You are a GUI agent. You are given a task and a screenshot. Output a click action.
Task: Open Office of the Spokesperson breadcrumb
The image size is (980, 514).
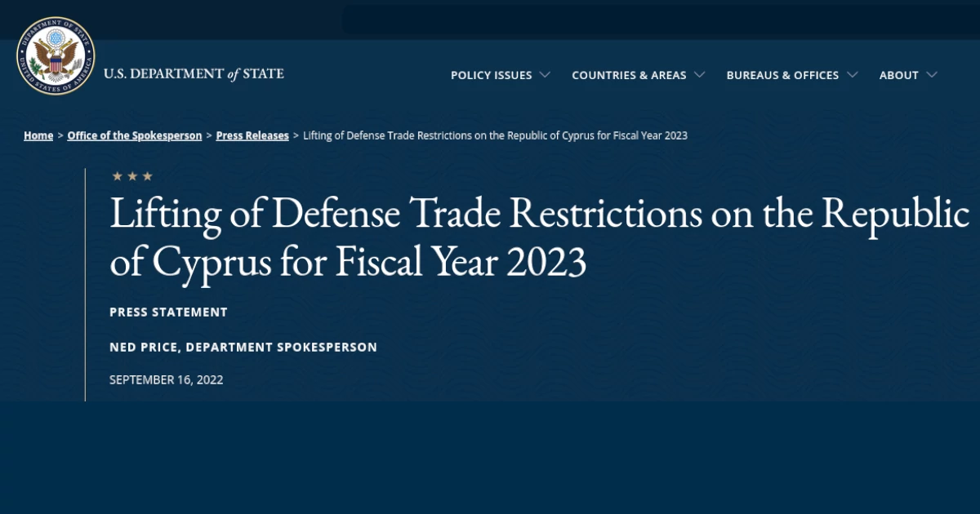(x=135, y=135)
